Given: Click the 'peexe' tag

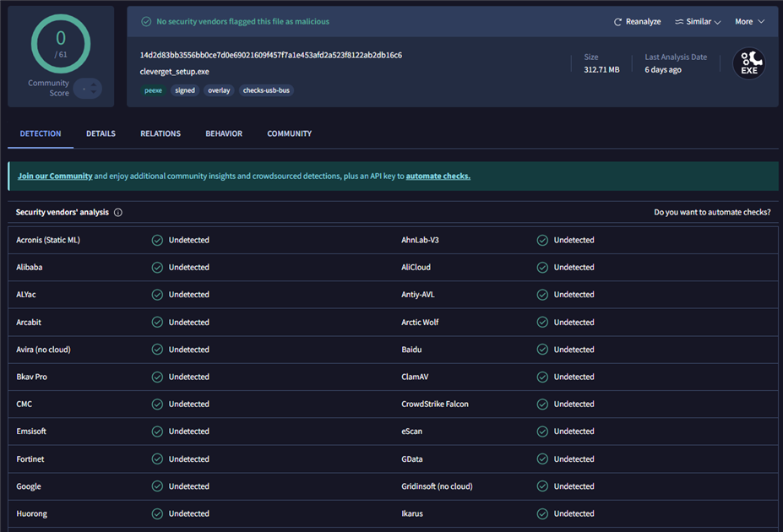Looking at the screenshot, I should click(x=153, y=91).
